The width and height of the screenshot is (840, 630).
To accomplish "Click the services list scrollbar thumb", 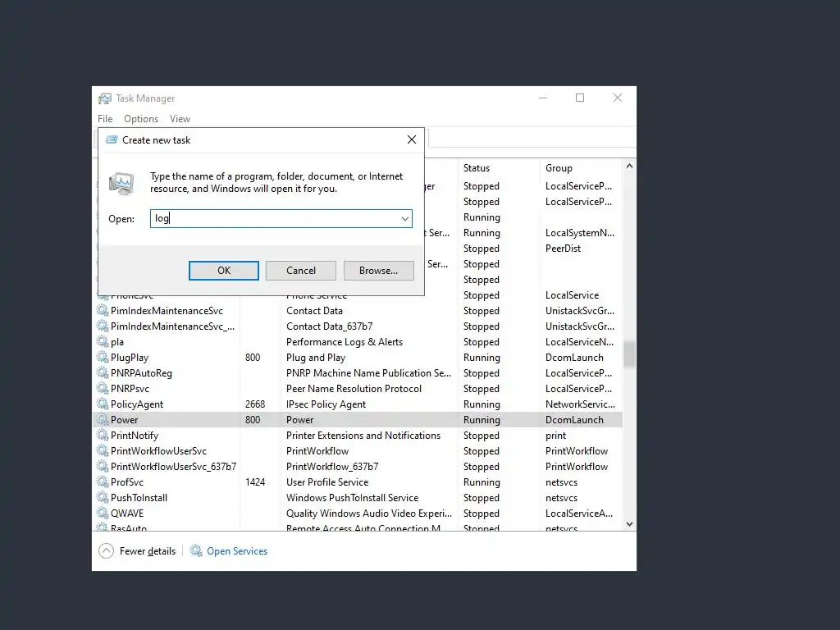I will point(629,354).
